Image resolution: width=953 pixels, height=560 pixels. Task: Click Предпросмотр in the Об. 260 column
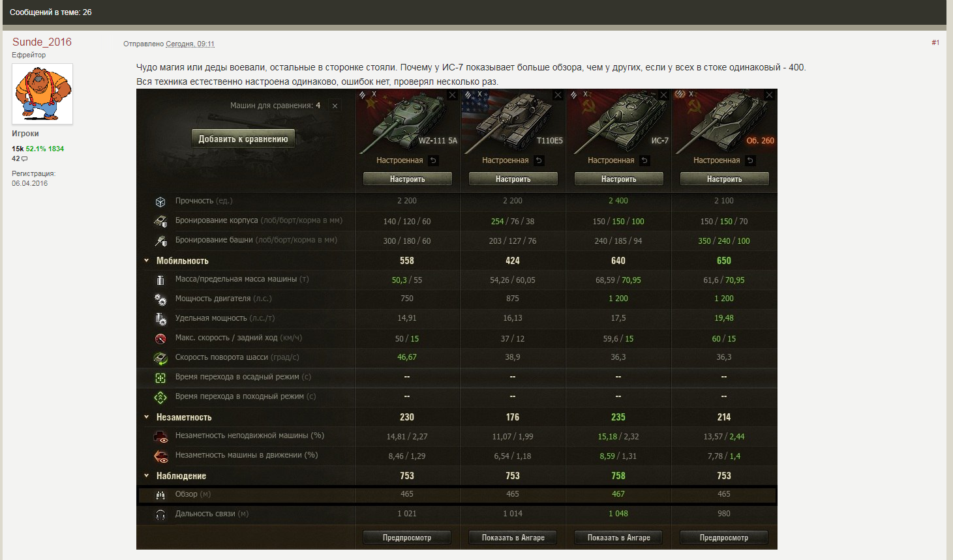pos(724,537)
